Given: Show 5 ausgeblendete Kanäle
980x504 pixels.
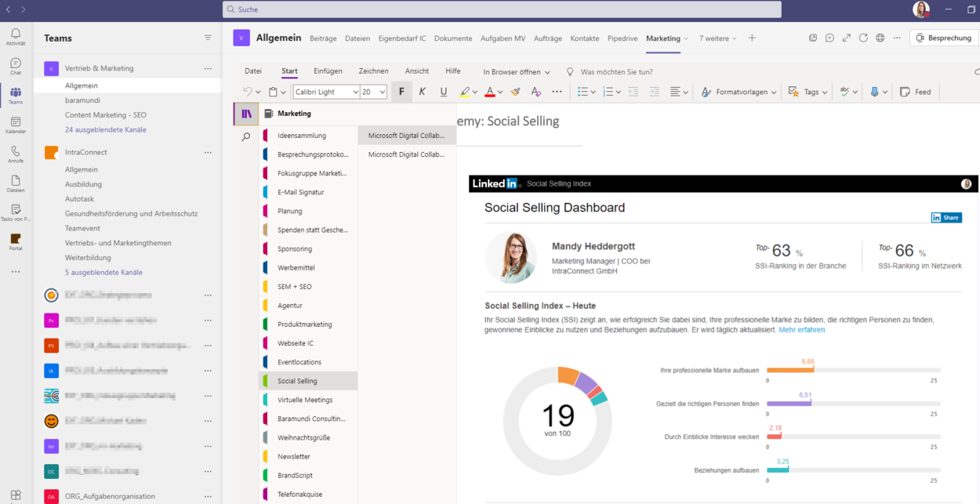Looking at the screenshot, I should pos(103,272).
